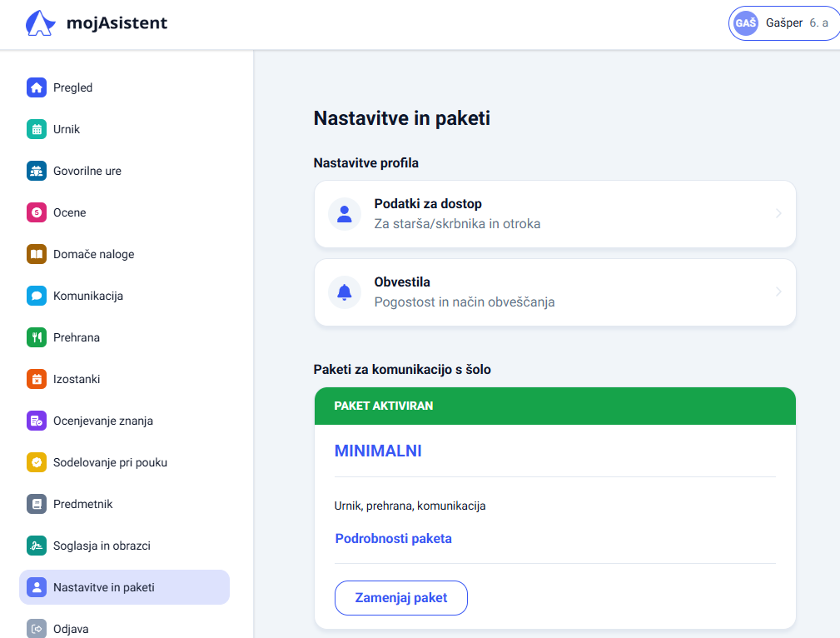
Task: Click Odjava label to log out
Action: point(71,629)
